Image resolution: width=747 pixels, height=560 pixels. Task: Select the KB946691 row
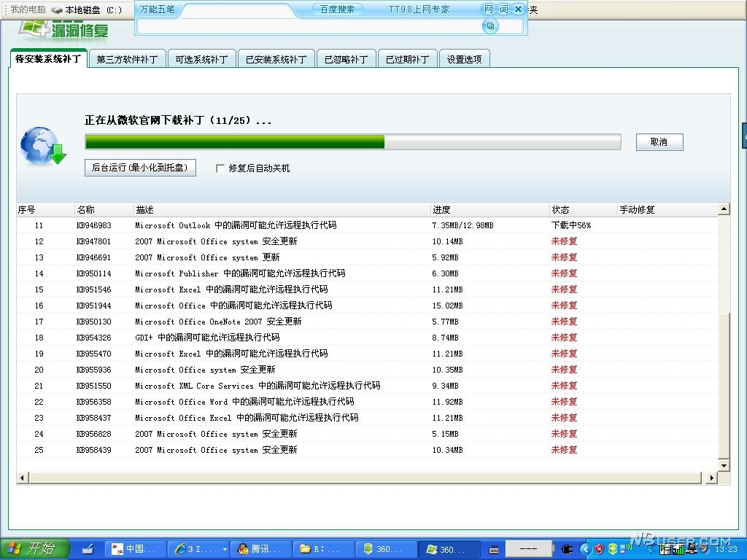pos(367,257)
